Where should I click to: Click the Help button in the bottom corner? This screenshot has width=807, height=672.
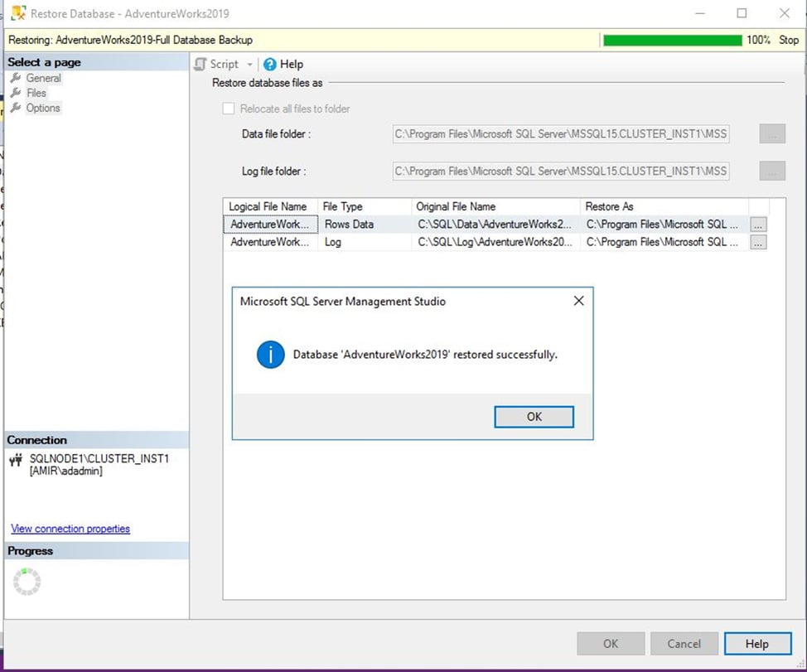757,644
